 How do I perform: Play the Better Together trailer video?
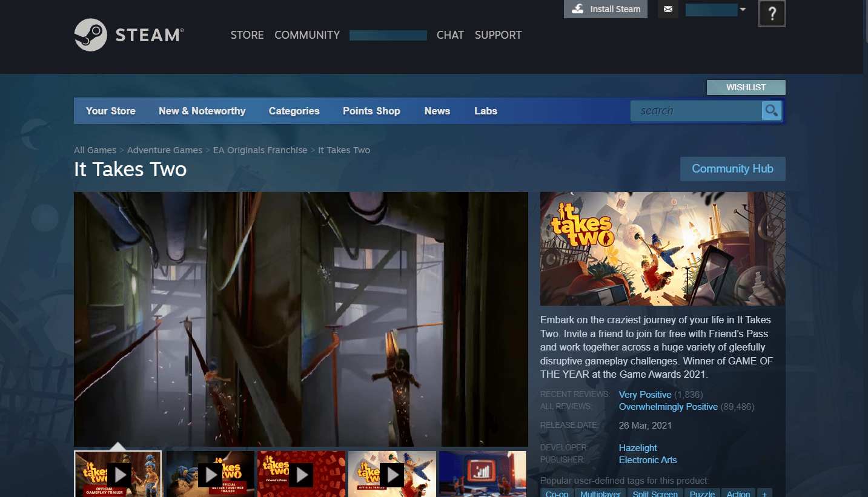click(x=210, y=474)
